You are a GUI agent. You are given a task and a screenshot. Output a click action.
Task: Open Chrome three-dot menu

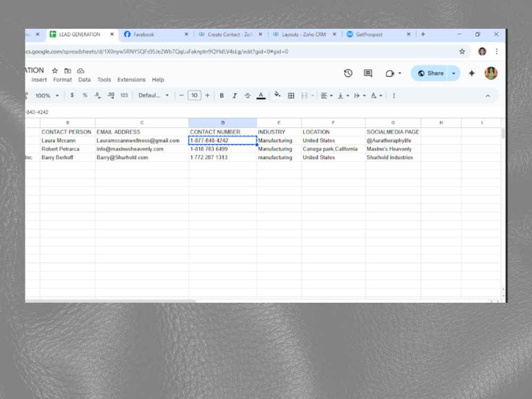(497, 52)
